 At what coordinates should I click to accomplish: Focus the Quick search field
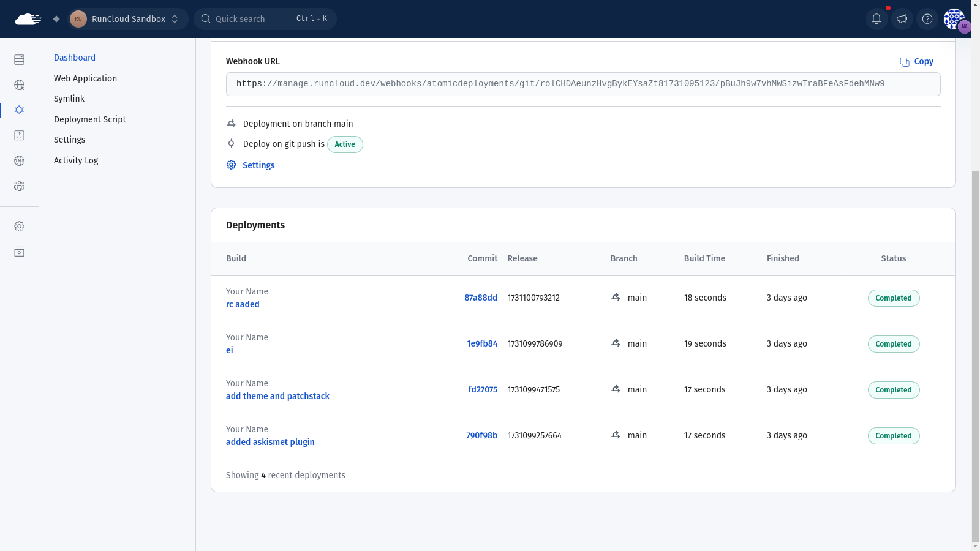(265, 19)
